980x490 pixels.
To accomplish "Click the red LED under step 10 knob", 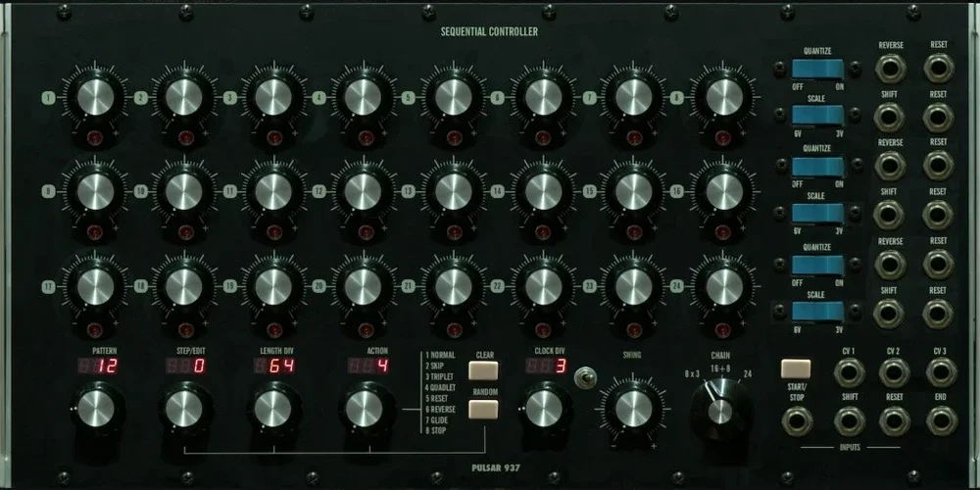I will pos(185,232).
